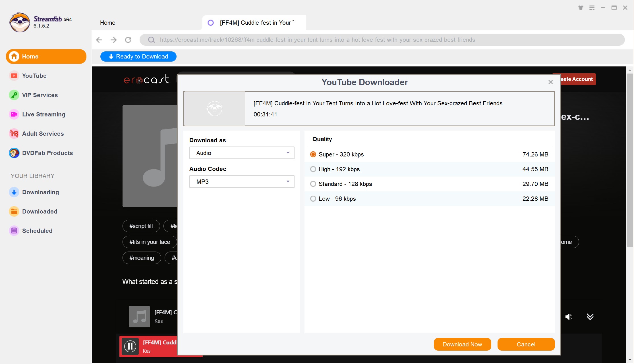Click the #moaning tag

142,258
